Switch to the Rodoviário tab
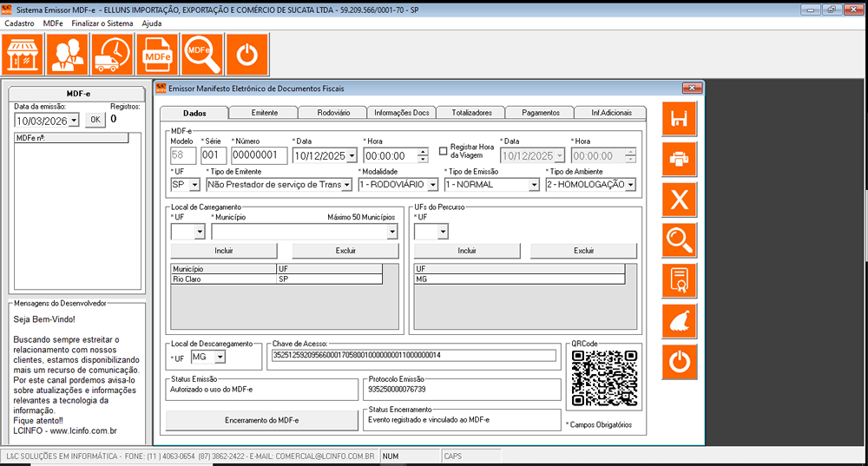The height and width of the screenshot is (466, 868). pyautogui.click(x=333, y=113)
